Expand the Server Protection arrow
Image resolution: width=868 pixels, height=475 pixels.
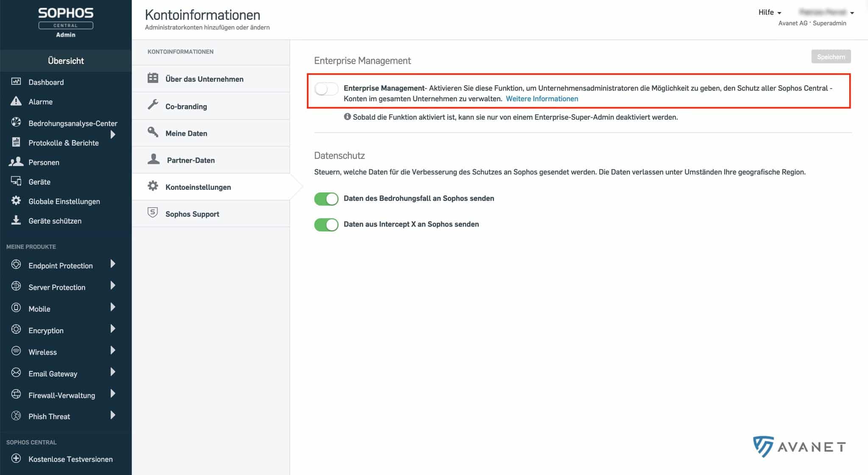coord(113,286)
